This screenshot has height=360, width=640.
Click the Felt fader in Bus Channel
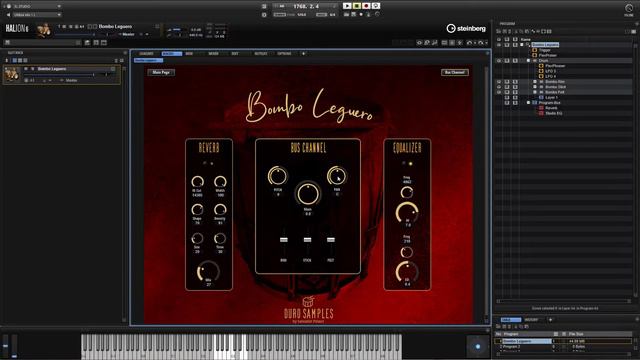click(331, 240)
